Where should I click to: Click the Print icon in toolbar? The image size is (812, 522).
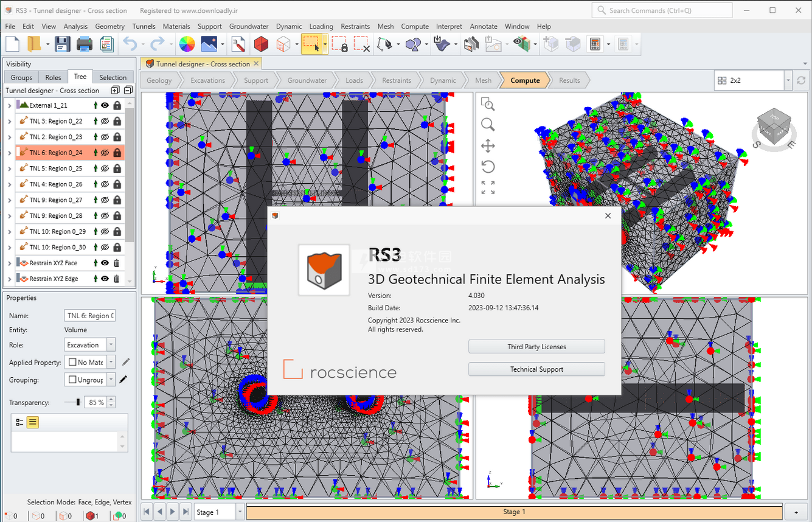pyautogui.click(x=85, y=44)
